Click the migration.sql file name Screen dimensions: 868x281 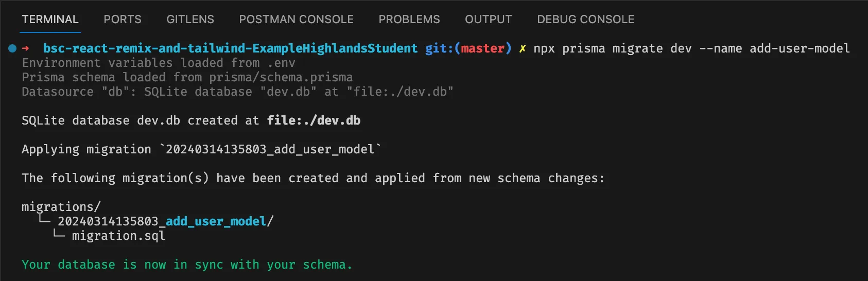click(118, 236)
